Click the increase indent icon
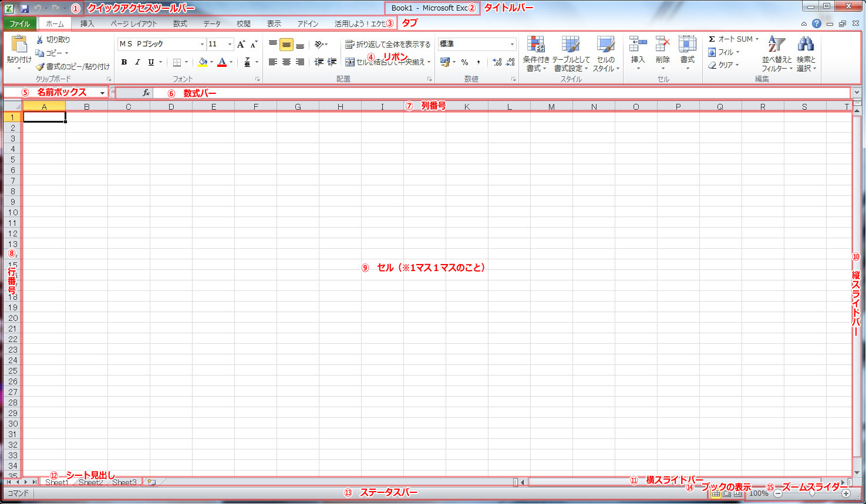Image resolution: width=866 pixels, height=504 pixels. tap(332, 62)
